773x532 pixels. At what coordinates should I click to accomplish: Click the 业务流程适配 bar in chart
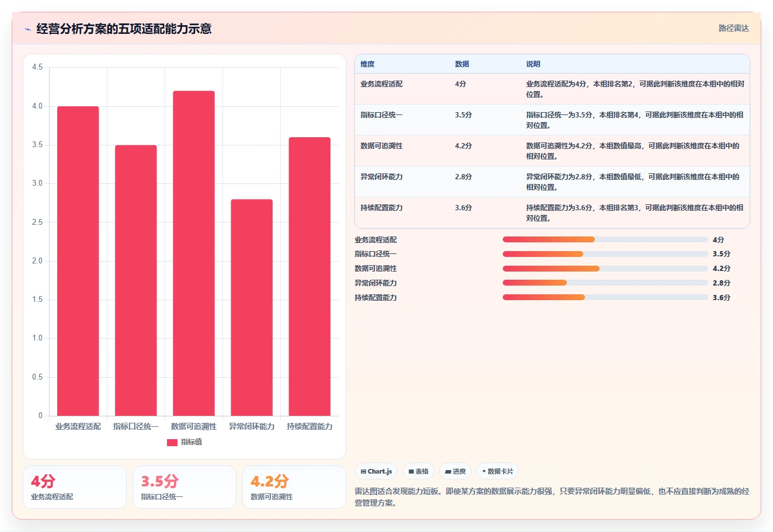click(x=78, y=261)
